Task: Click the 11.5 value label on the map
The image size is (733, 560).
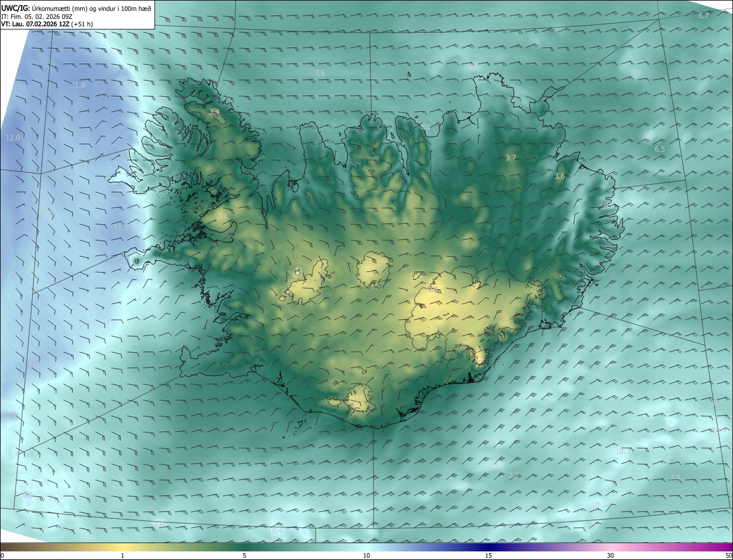Action: pos(121,227)
